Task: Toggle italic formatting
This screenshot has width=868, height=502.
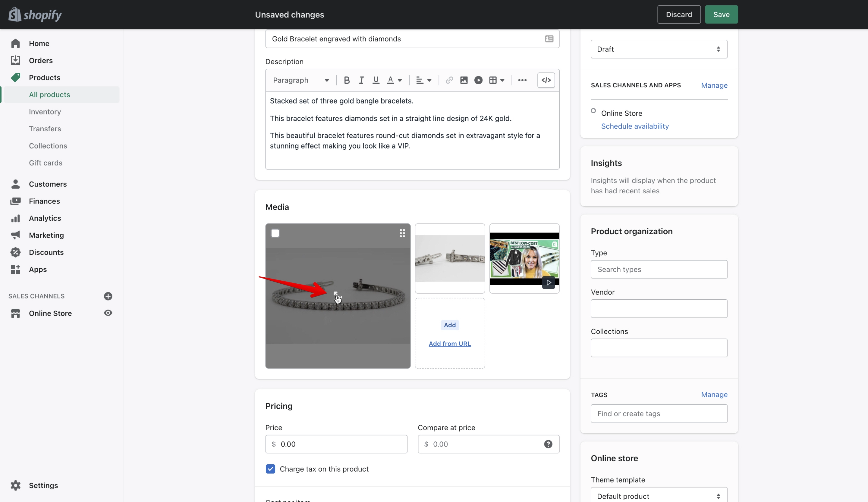Action: tap(361, 80)
